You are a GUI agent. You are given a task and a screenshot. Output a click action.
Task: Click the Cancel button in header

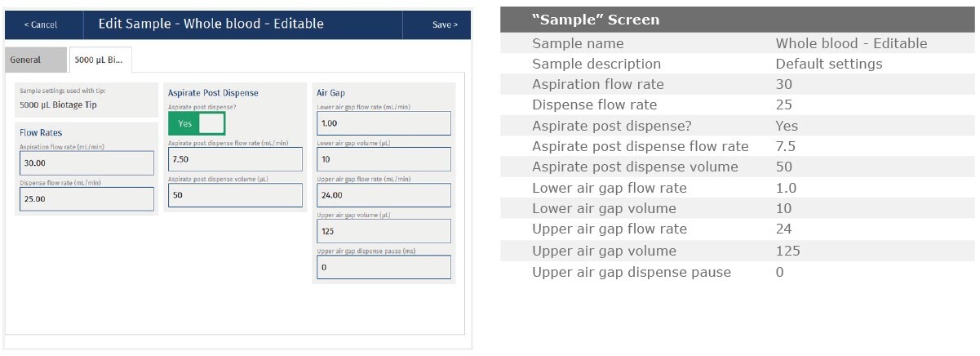point(41,24)
